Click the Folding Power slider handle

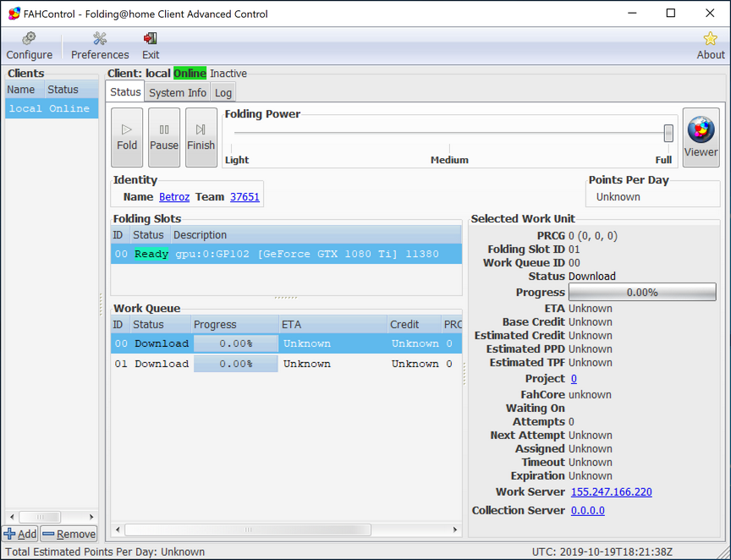(x=668, y=133)
